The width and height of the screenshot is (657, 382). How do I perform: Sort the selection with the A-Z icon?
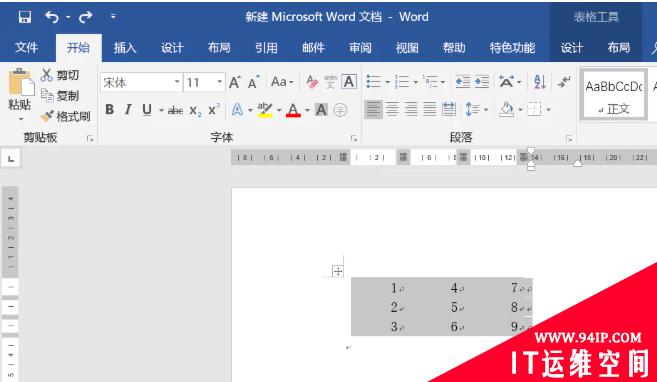[540, 82]
